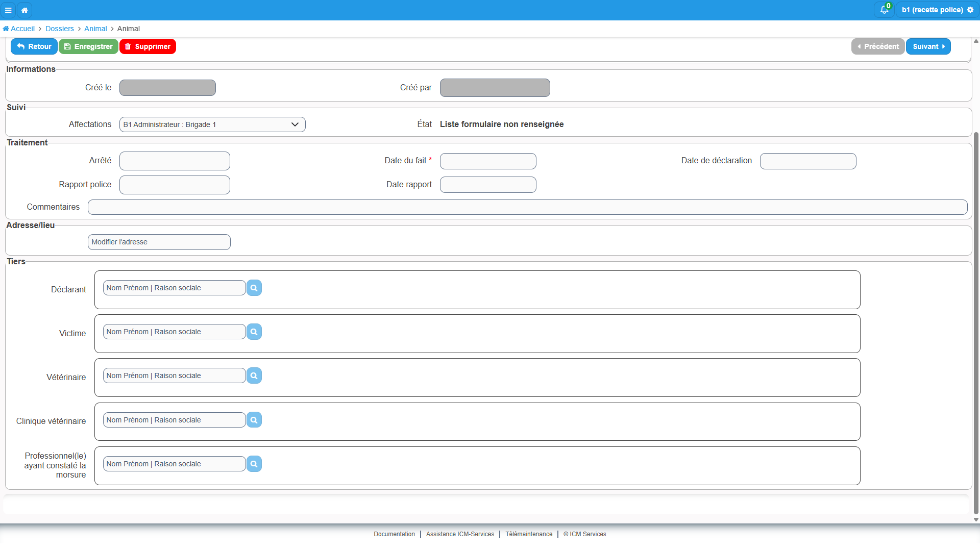This screenshot has height=551, width=980.
Task: Search Clinique vétérinaire with magnifier icon
Action: coord(254,420)
